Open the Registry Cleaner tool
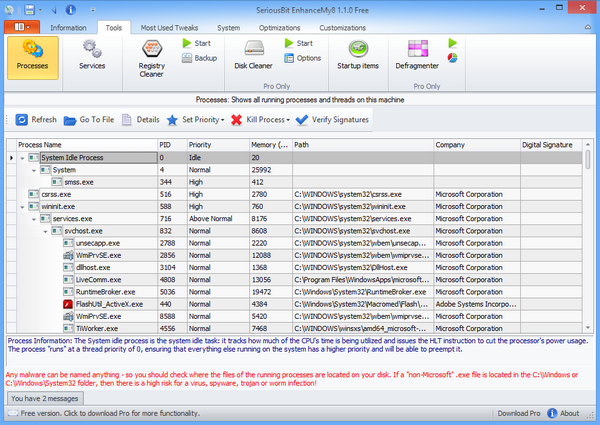This screenshot has width=600, height=425. coord(152,58)
